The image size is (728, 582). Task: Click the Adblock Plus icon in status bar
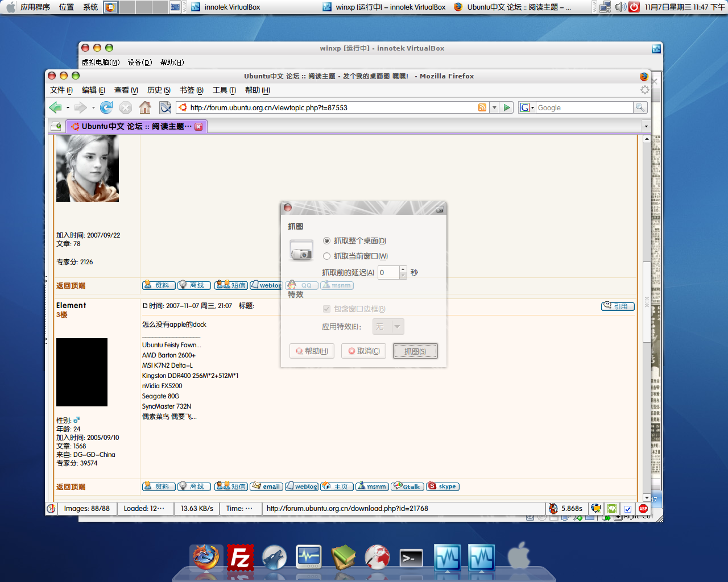tap(643, 509)
